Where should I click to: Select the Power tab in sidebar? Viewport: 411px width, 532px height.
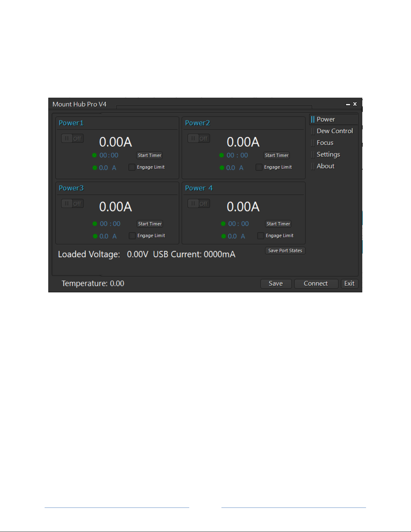click(333, 119)
